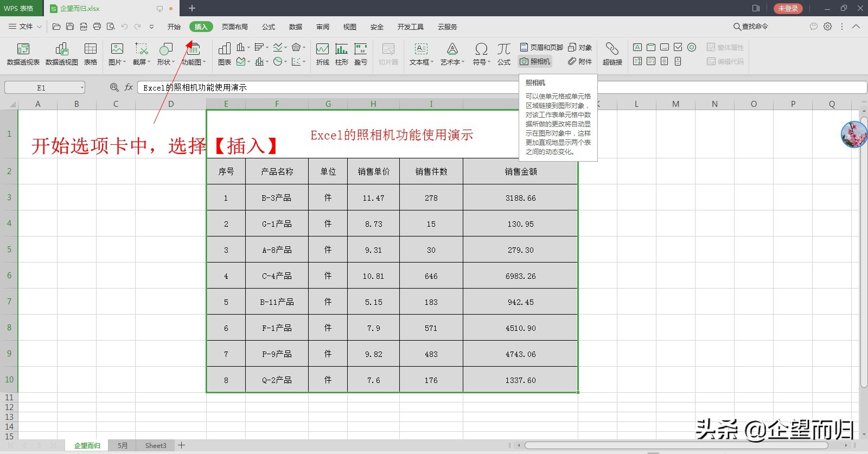Insert a PivotChart (数据透视图)
868x454 pixels.
[x=62, y=54]
